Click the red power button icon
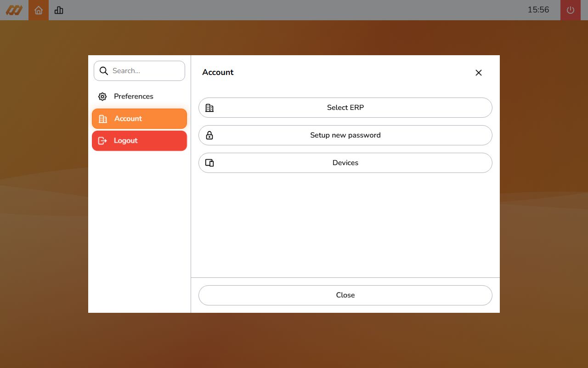The width and height of the screenshot is (588, 368). 571,10
